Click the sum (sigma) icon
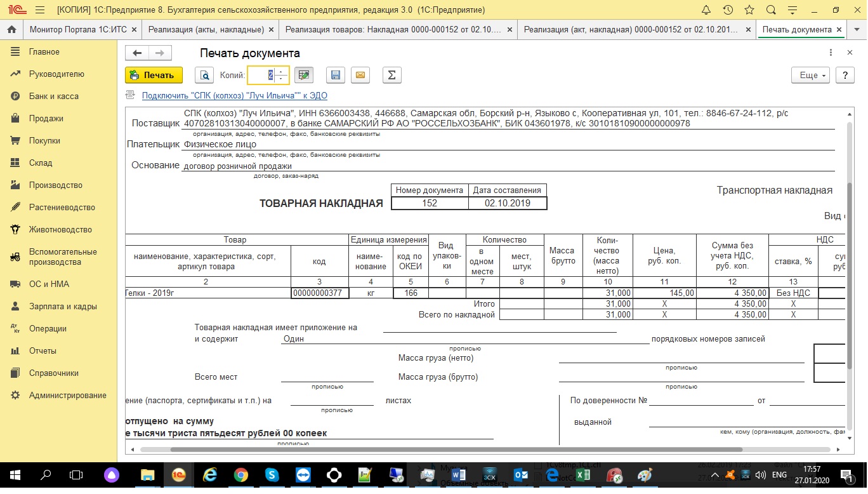The width and height of the screenshot is (868, 494). [x=391, y=76]
